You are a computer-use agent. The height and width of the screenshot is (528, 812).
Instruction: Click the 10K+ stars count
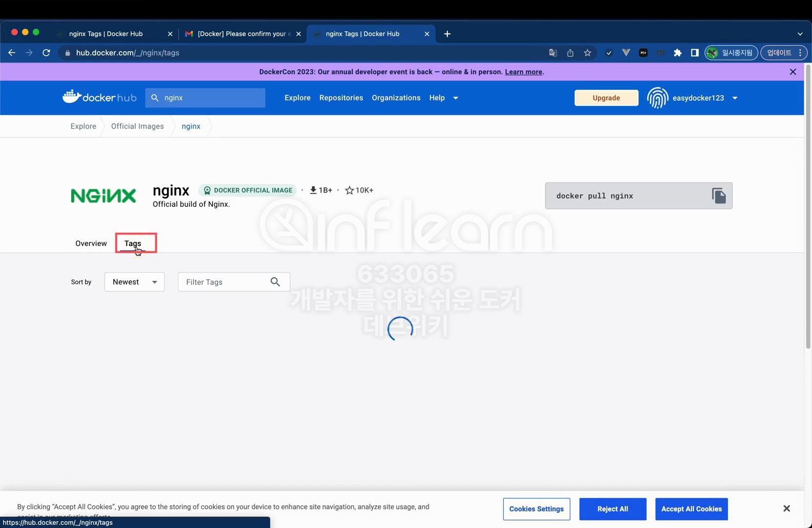[x=359, y=190]
